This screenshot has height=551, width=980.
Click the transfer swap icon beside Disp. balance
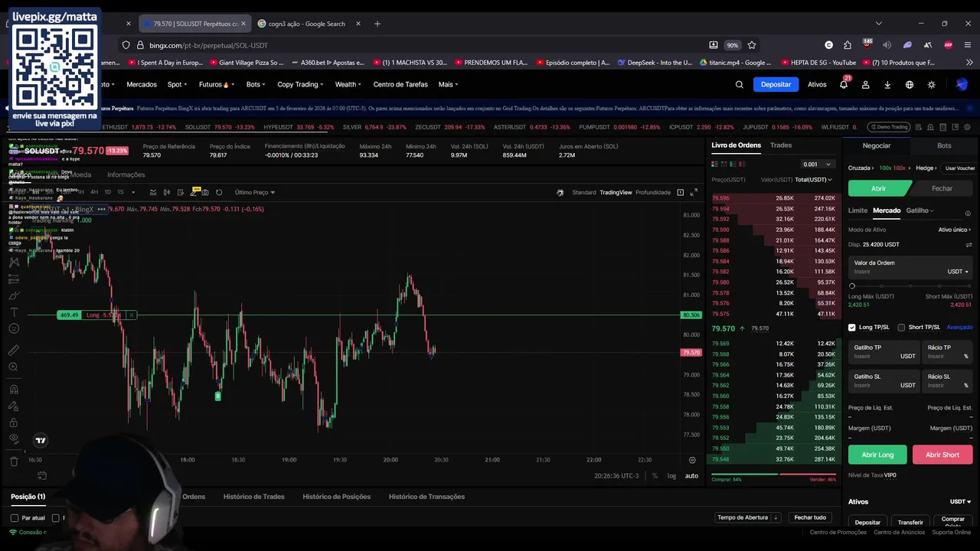coord(969,245)
